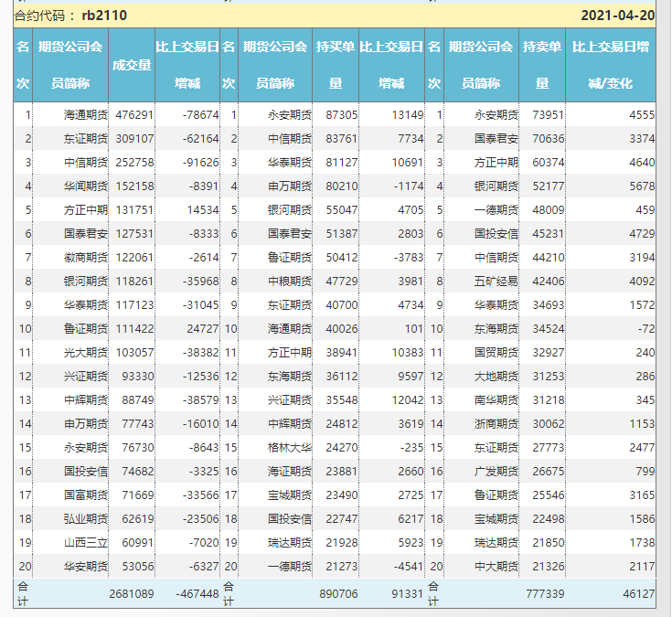Click short position change 5678
Image resolution: width=672 pixels, height=617 pixels.
tap(642, 186)
